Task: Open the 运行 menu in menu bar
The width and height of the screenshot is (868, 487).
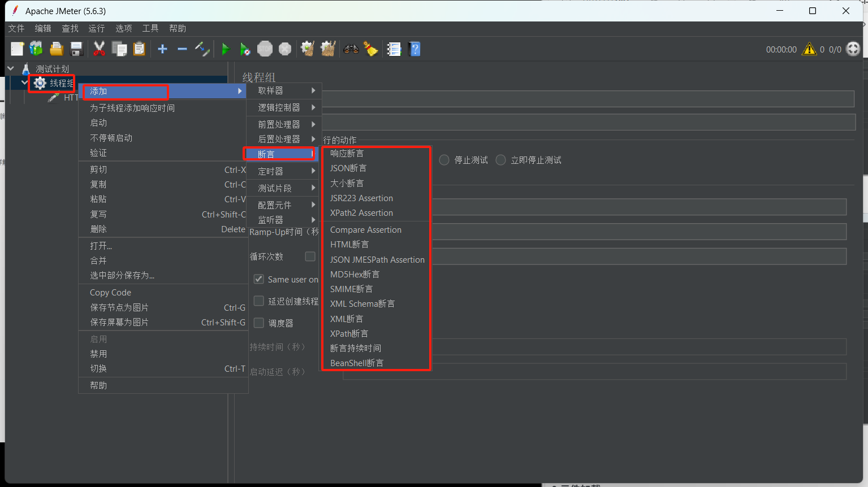Action: (x=97, y=28)
